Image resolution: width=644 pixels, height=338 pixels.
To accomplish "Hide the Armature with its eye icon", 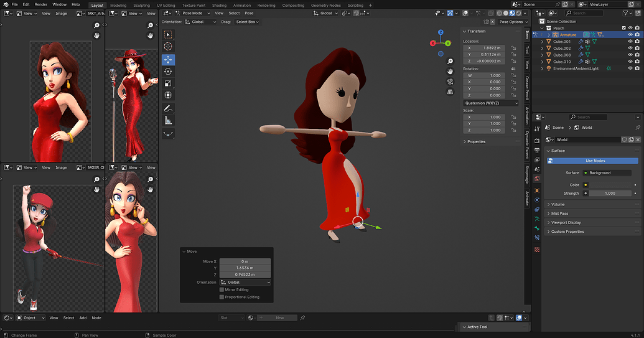I will (630, 35).
